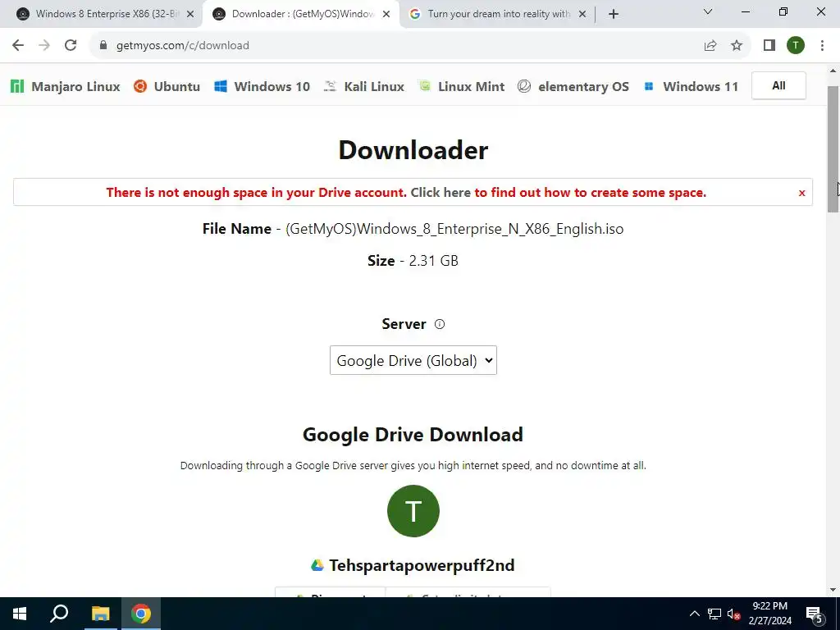The width and height of the screenshot is (840, 630).
Task: Click the Server info icon
Action: coord(440,324)
